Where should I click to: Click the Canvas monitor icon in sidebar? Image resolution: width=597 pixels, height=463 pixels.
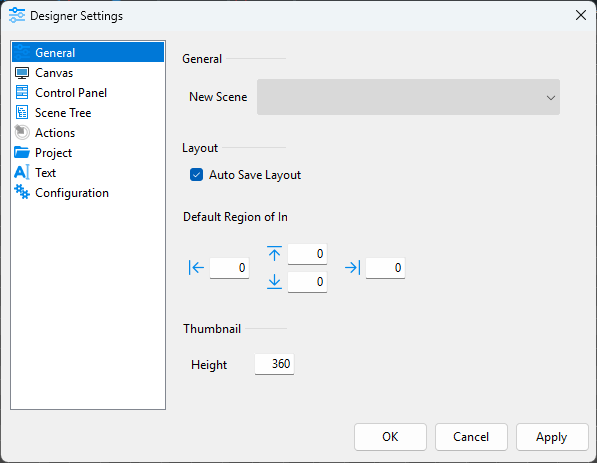(x=22, y=73)
